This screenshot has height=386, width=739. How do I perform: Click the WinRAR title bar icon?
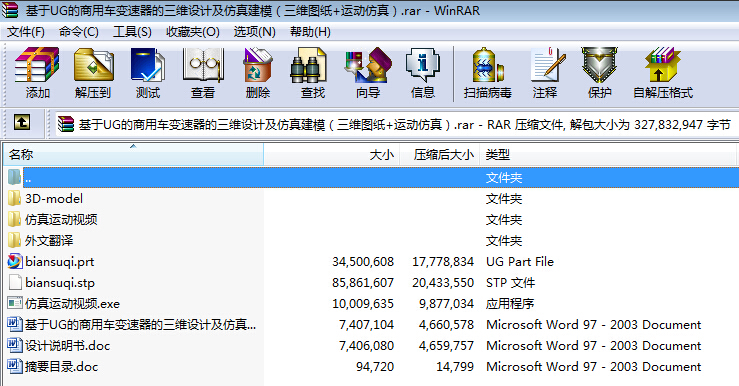[9, 10]
